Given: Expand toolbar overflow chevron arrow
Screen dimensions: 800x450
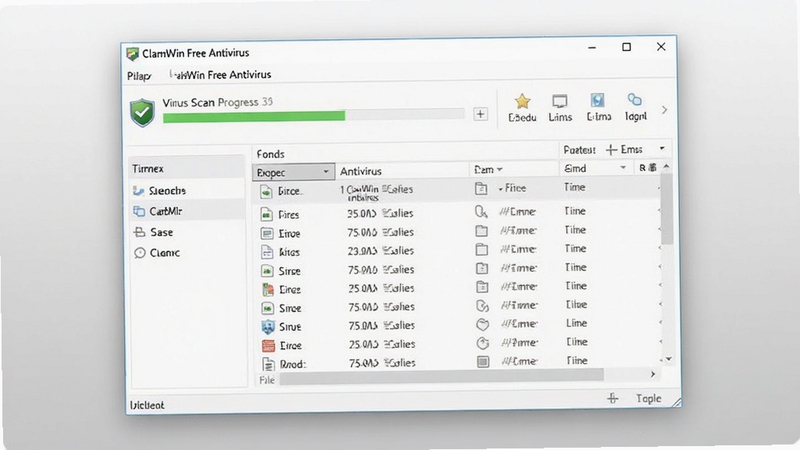Looking at the screenshot, I should (x=664, y=110).
